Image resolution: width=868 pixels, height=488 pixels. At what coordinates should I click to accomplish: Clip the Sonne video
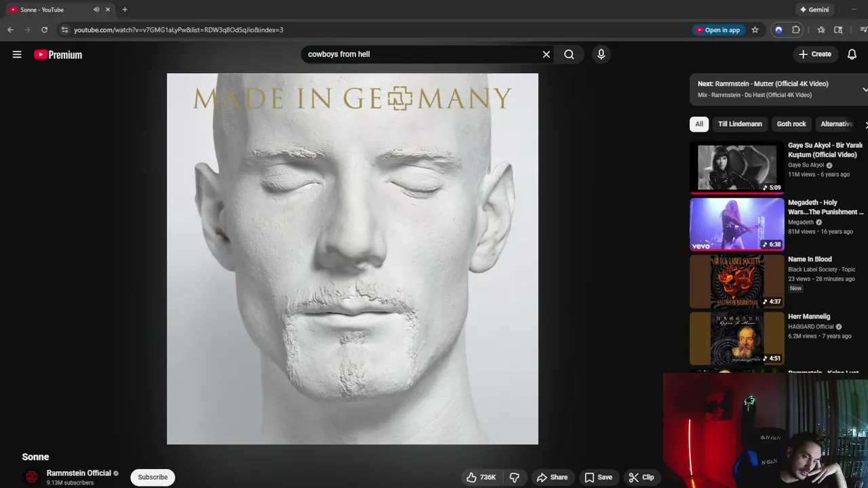tap(641, 477)
